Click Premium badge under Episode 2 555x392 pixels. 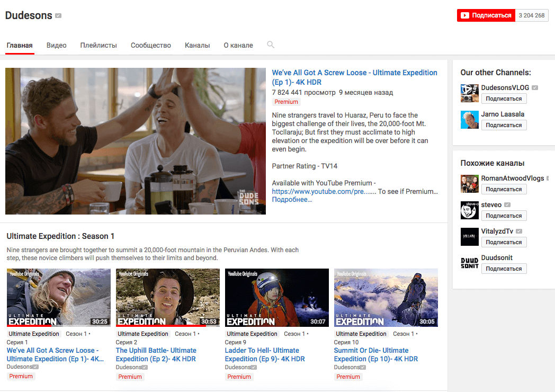click(x=130, y=377)
